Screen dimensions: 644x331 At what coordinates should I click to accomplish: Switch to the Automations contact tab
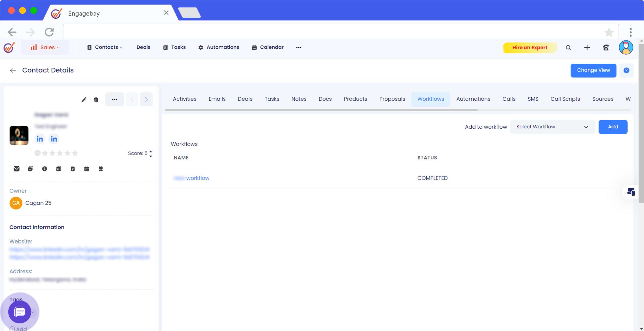(x=473, y=99)
